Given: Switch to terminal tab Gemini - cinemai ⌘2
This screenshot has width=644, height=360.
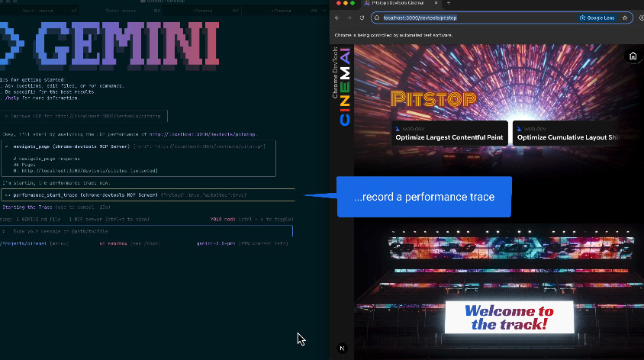Looking at the screenshot, I should click(121, 11).
